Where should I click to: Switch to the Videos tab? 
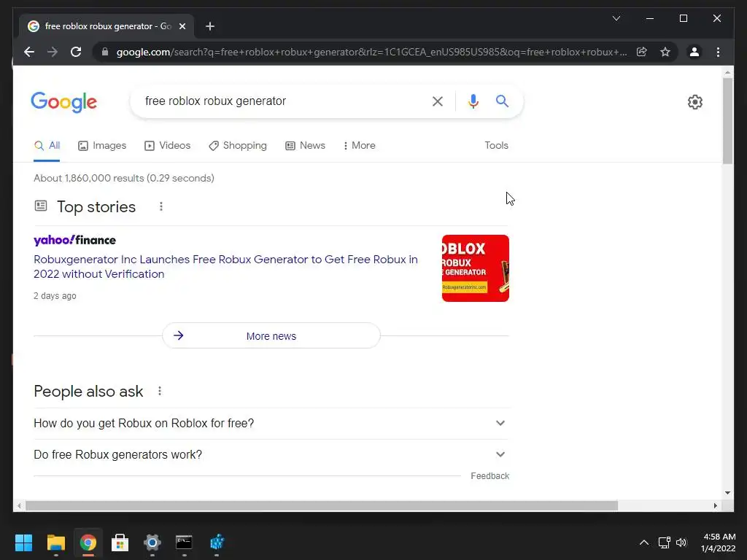click(x=167, y=146)
